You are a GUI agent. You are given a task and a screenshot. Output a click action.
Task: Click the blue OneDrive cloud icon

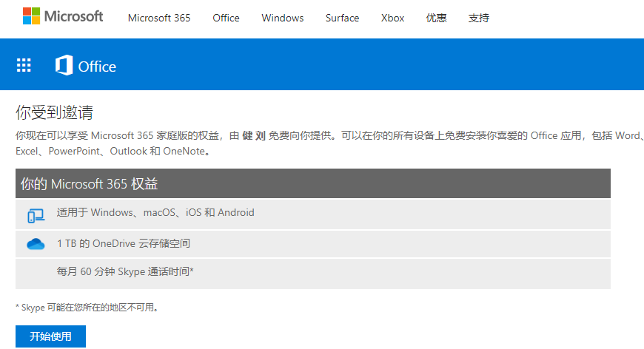[x=36, y=245]
